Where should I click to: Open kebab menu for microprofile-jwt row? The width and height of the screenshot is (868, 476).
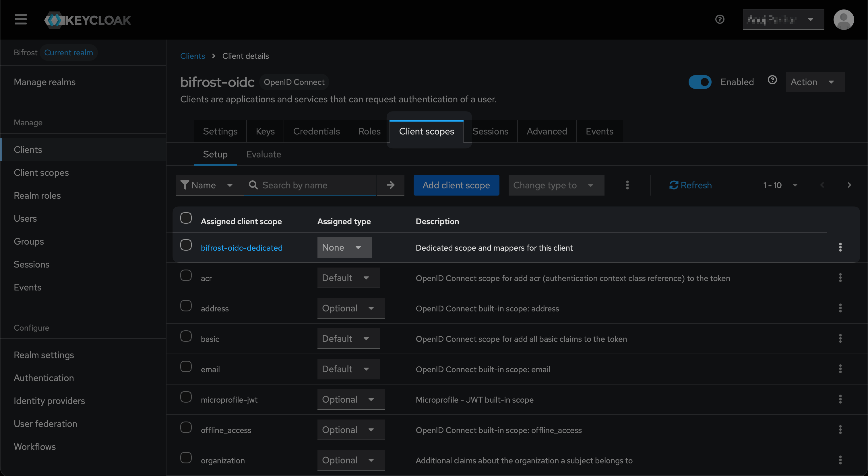pos(840,399)
